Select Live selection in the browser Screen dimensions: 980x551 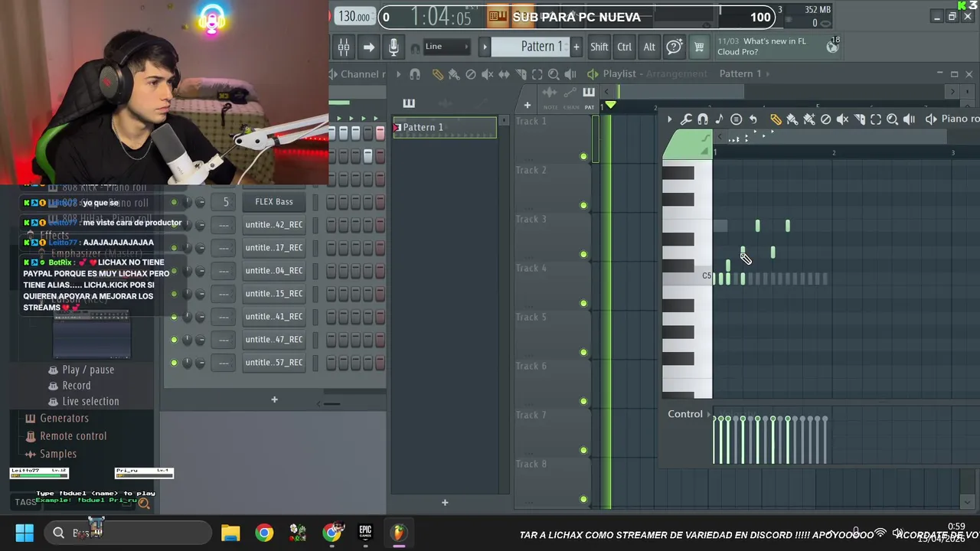tap(90, 401)
